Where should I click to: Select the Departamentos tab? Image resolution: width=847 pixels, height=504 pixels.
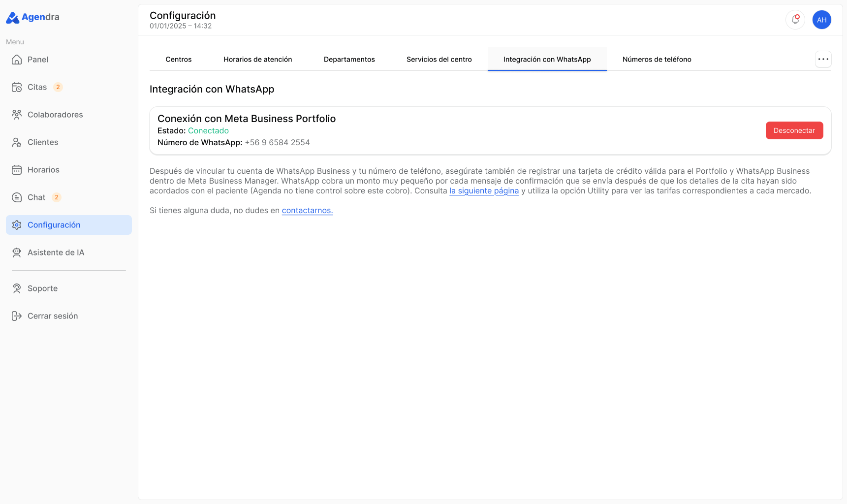pyautogui.click(x=349, y=59)
